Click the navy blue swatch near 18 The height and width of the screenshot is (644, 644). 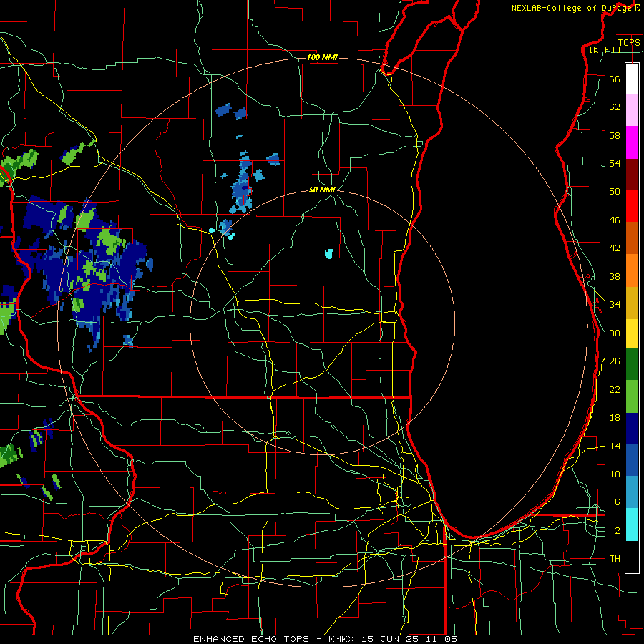[632, 429]
